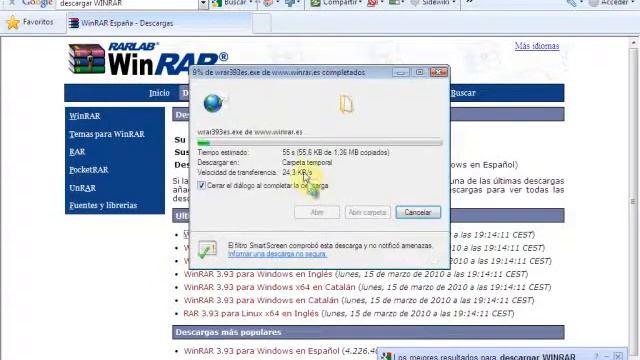Toggle 'Cerrar el diálogo al completar la descarga'
The image size is (640, 360).
(201, 185)
